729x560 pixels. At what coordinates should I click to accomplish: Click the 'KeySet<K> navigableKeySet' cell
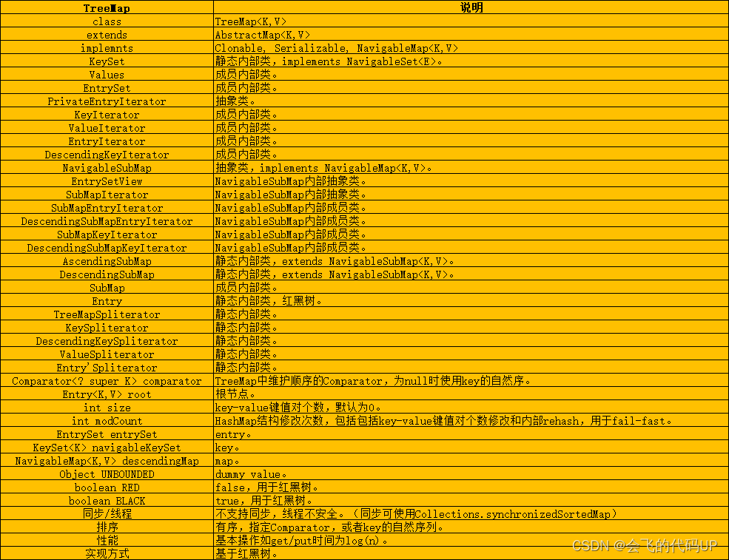coord(107,448)
